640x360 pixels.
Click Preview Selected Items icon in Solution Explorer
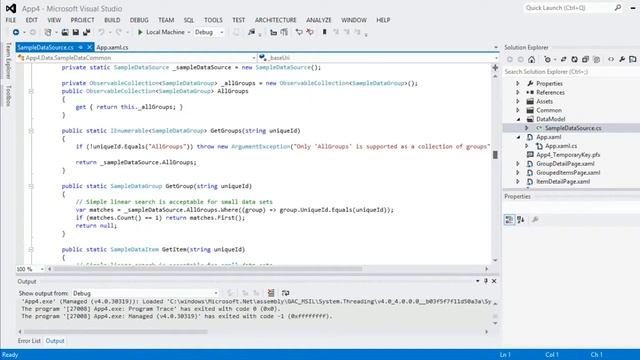tap(633, 60)
